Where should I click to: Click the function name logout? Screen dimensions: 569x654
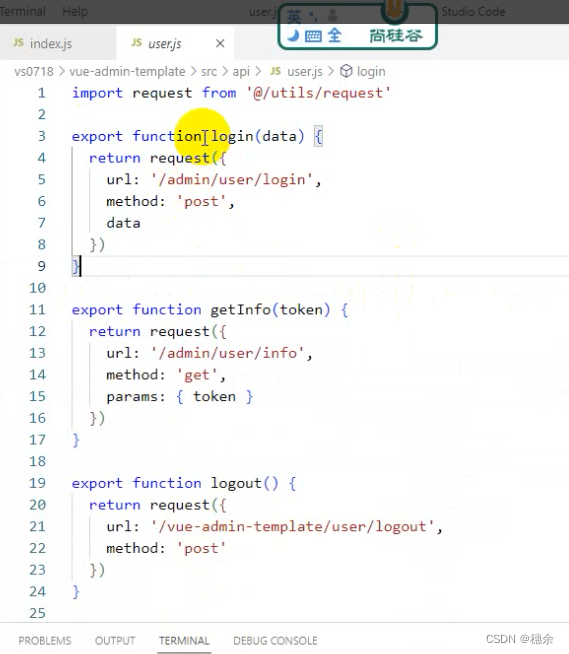click(x=236, y=483)
